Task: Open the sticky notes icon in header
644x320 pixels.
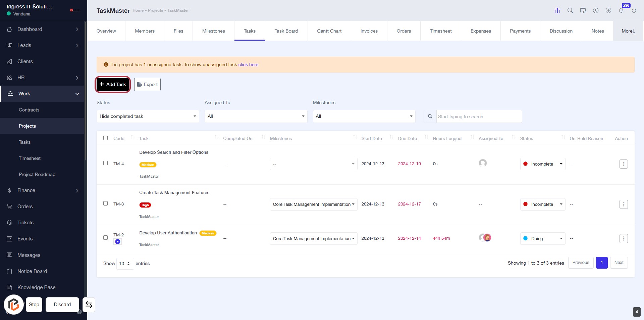Action: click(583, 10)
